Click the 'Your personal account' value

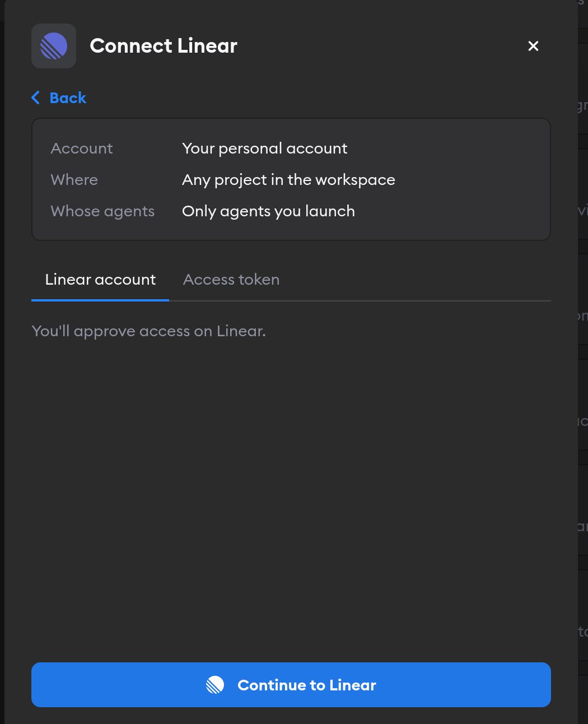click(x=265, y=148)
